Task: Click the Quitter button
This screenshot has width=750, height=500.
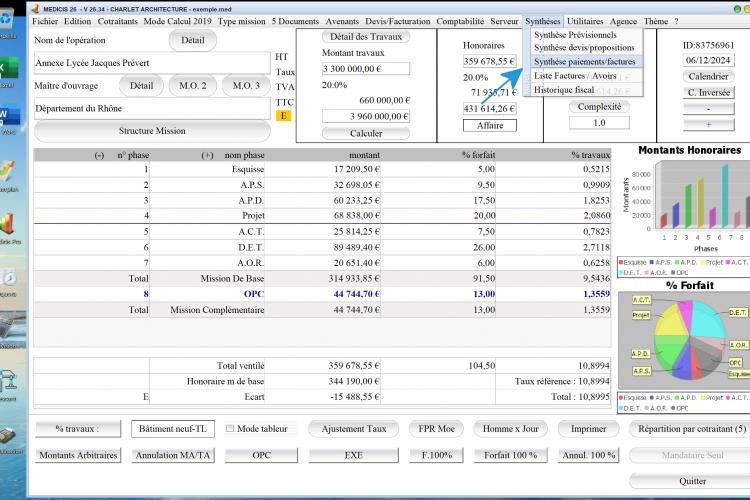Action: (692, 481)
